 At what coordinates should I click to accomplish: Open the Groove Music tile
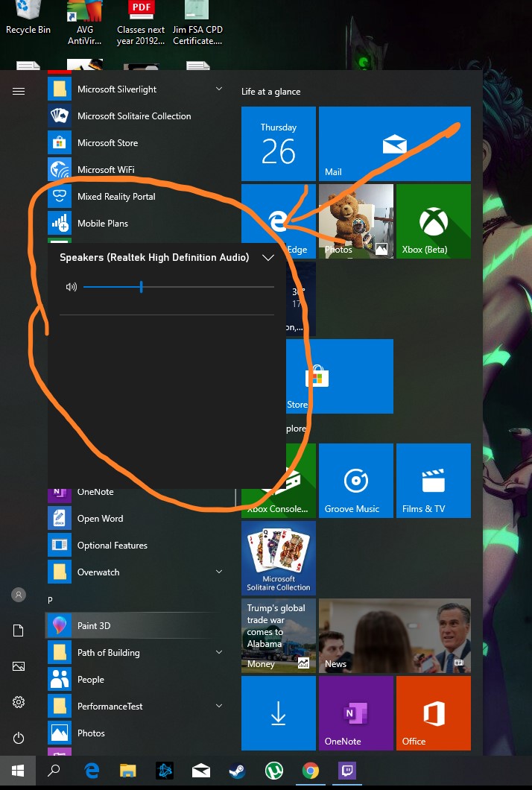coord(356,481)
